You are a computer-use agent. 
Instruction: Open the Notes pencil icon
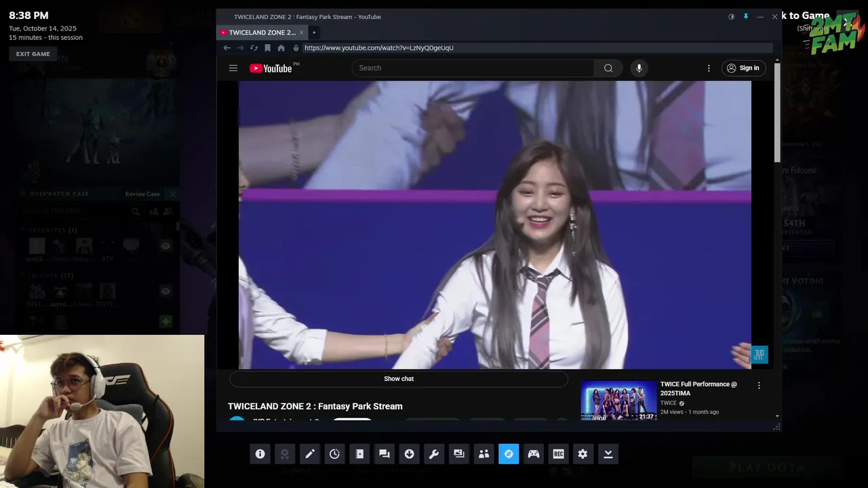pyautogui.click(x=310, y=454)
